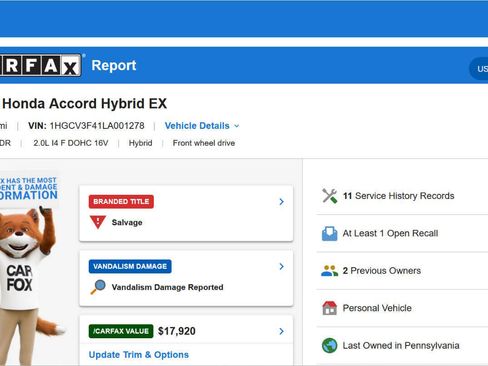Viewport: 488px width, 366px height.
Task: Click 2 Previous Owners text
Action: pos(382,271)
